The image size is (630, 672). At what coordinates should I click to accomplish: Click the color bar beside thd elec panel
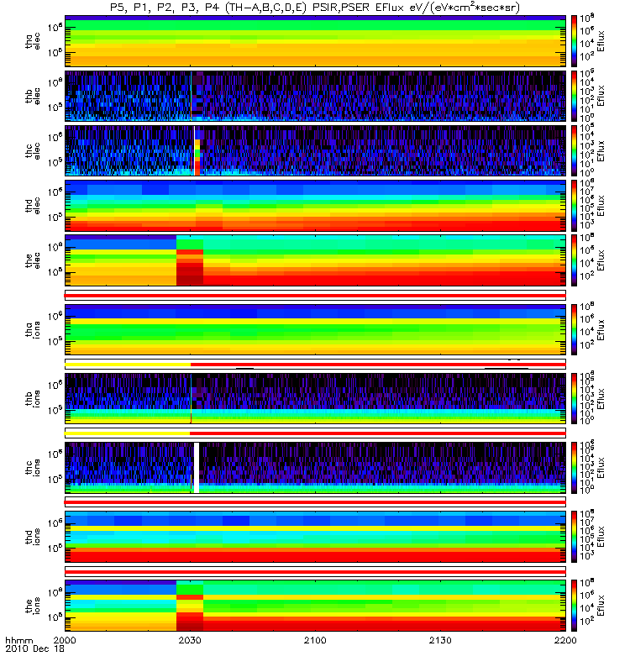(574, 206)
